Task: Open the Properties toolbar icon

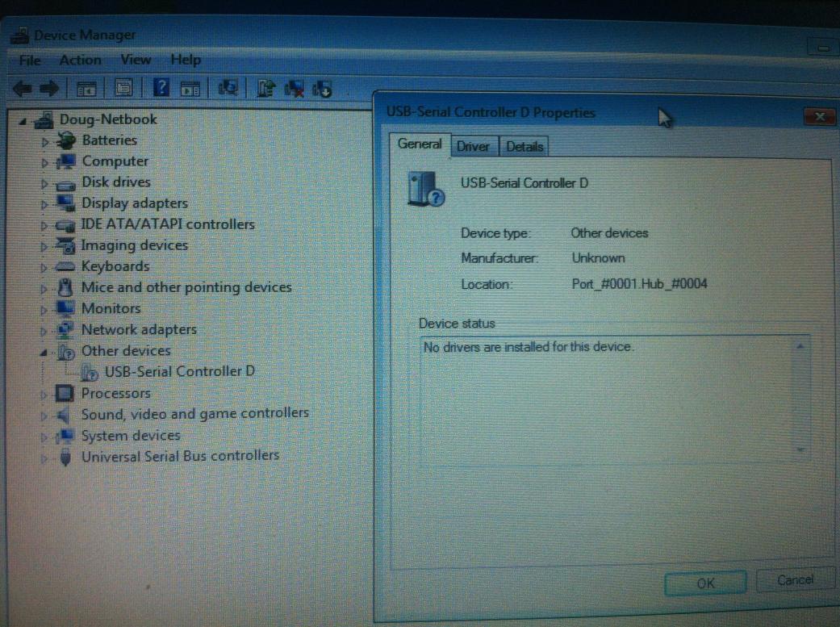Action: (123, 88)
